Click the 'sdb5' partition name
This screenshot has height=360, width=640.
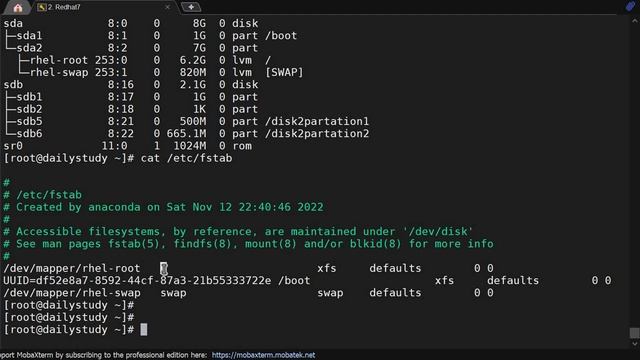point(29,121)
